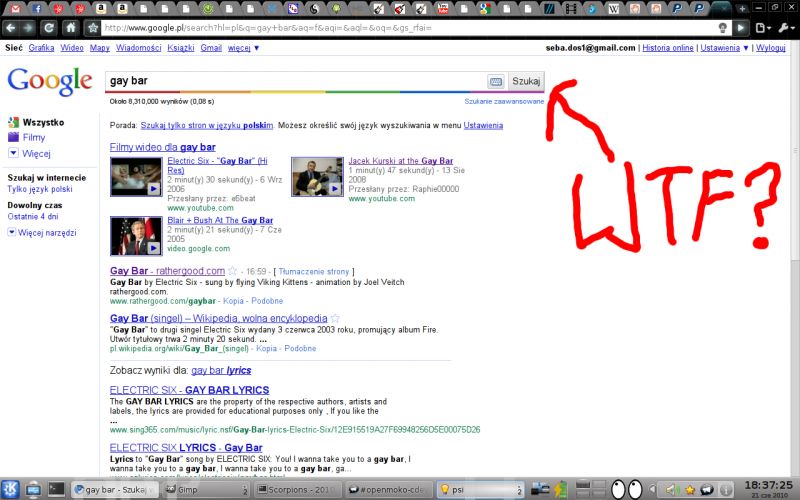Switch to the YouTube tab
The image size is (800, 500).
click(x=443, y=8)
